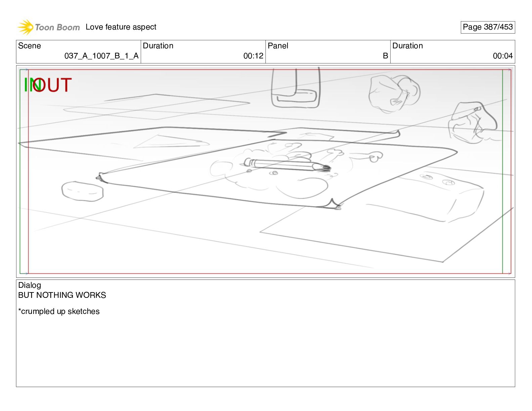The image size is (532, 411).
Task: Click the 'Scene' header label
Action: [x=30, y=46]
